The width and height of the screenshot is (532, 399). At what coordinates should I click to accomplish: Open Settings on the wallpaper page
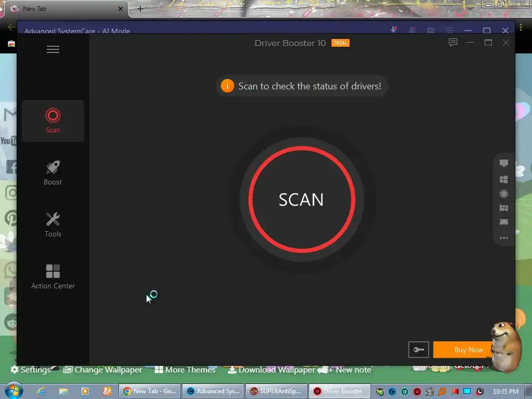pyautogui.click(x=31, y=369)
